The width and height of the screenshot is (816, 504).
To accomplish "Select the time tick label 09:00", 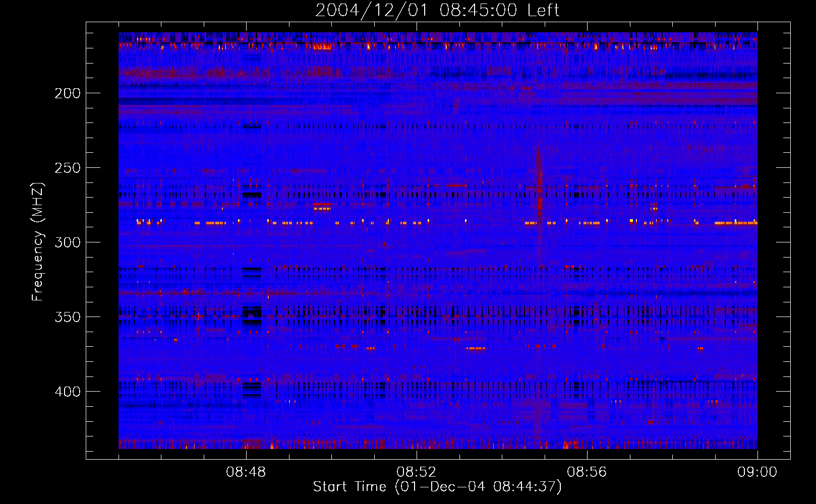I will 757,472.
